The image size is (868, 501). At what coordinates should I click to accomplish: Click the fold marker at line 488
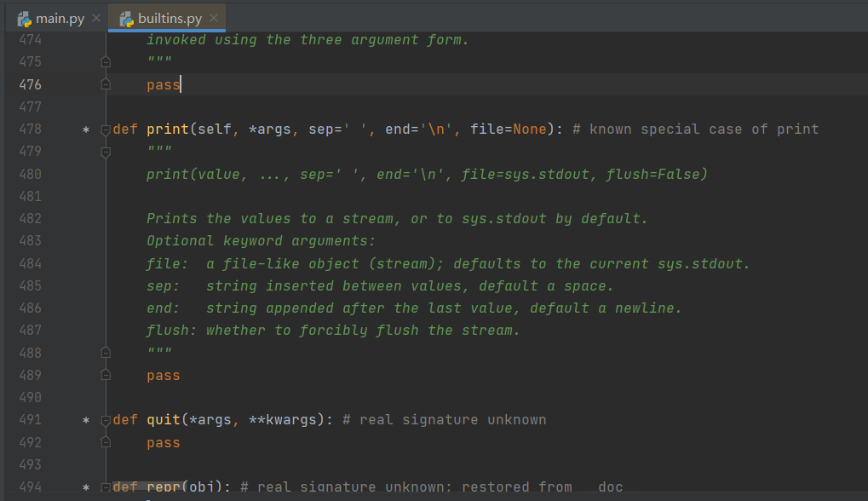pyautogui.click(x=105, y=353)
